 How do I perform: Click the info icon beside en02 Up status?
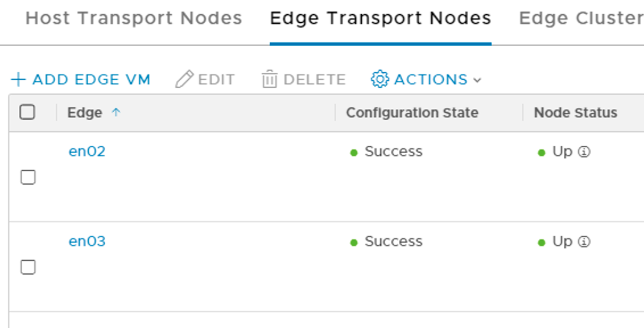click(x=584, y=152)
